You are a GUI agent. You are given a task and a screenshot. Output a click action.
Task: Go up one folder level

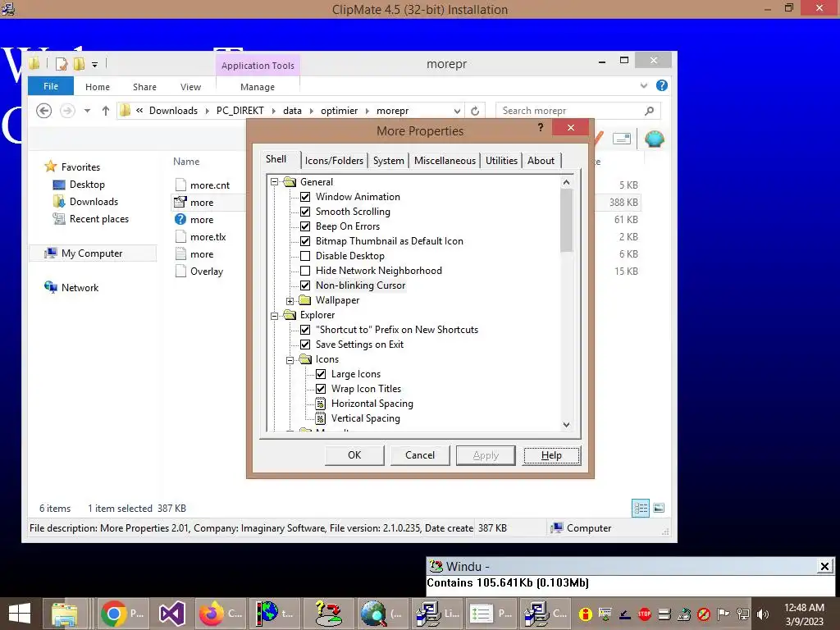106,111
